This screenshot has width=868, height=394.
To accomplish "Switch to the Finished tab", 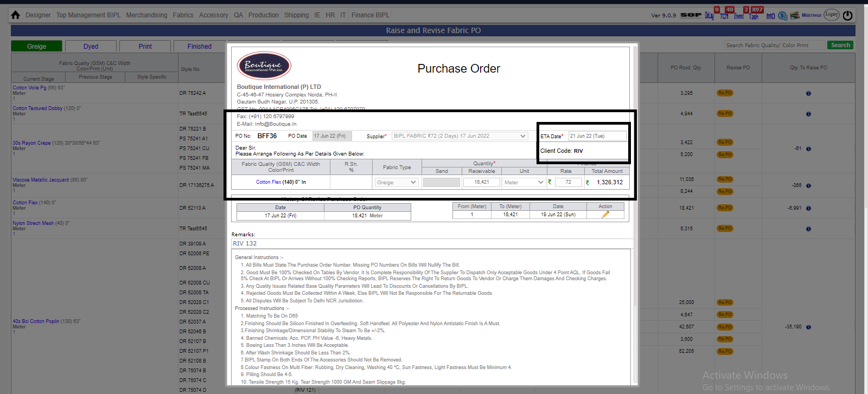I will coord(200,47).
